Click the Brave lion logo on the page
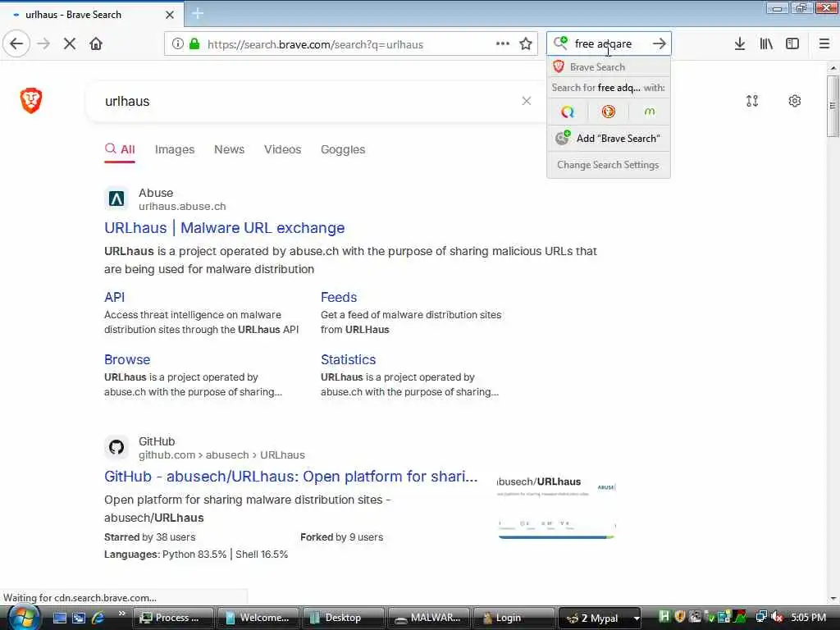The height and width of the screenshot is (630, 840). click(x=31, y=101)
